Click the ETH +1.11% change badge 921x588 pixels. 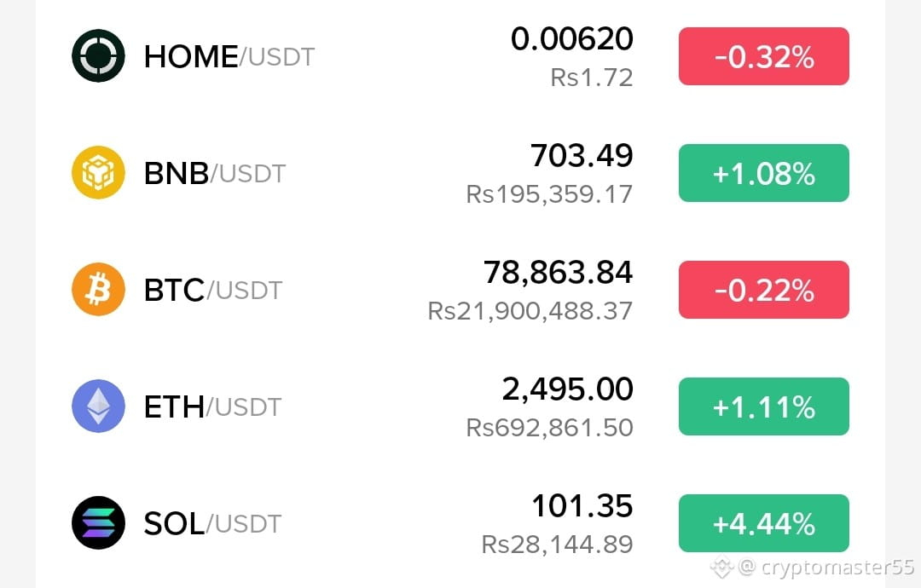(763, 406)
